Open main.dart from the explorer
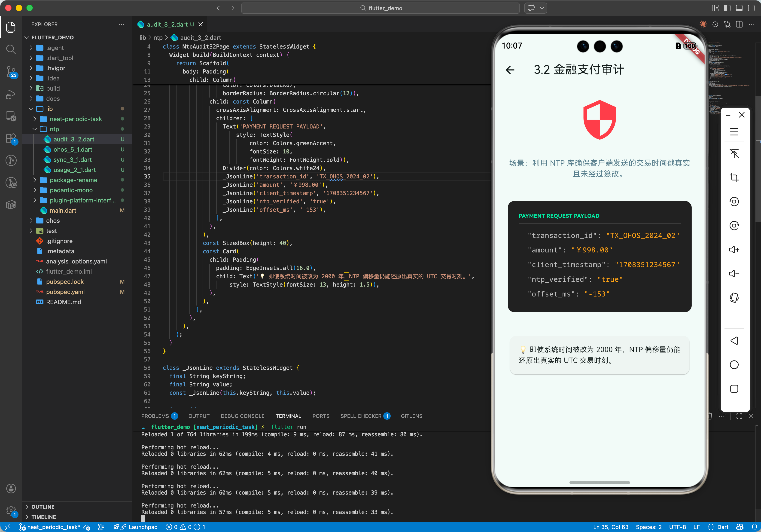Image resolution: width=761 pixels, height=532 pixels. tap(63, 211)
